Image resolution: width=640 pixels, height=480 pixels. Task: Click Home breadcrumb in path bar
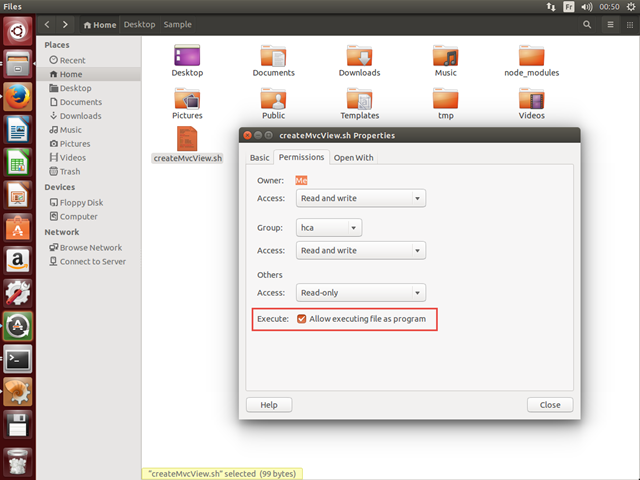pos(100,25)
